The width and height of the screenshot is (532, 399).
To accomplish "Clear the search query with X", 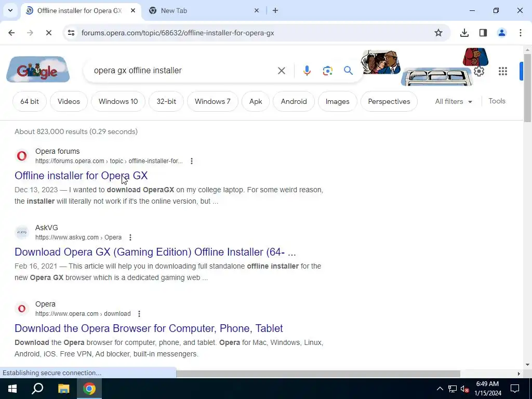I will tap(281, 71).
